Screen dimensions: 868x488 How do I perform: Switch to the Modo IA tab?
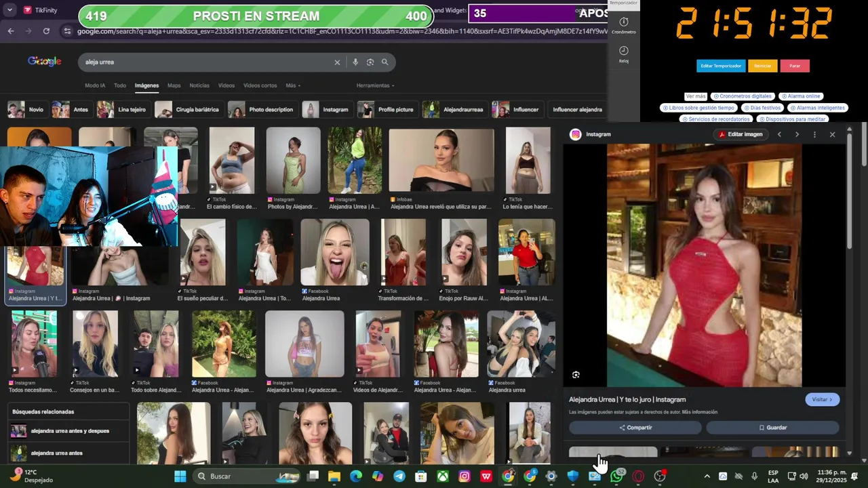pyautogui.click(x=95, y=85)
